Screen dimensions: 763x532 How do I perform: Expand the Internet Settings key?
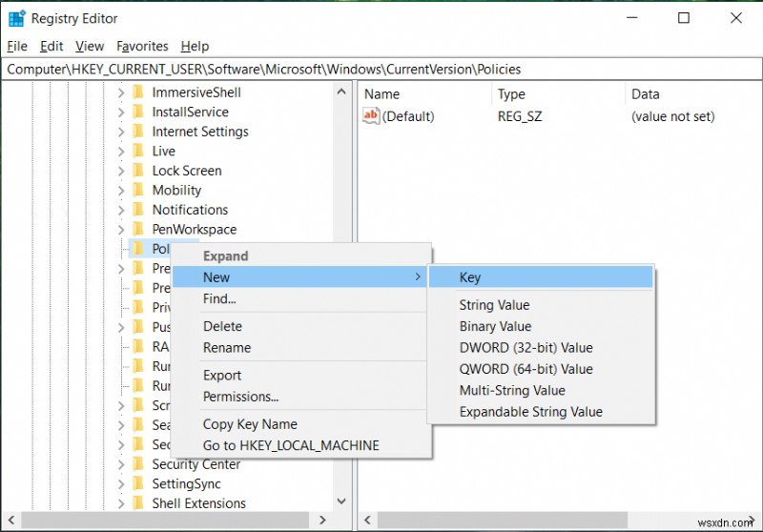[x=121, y=132]
